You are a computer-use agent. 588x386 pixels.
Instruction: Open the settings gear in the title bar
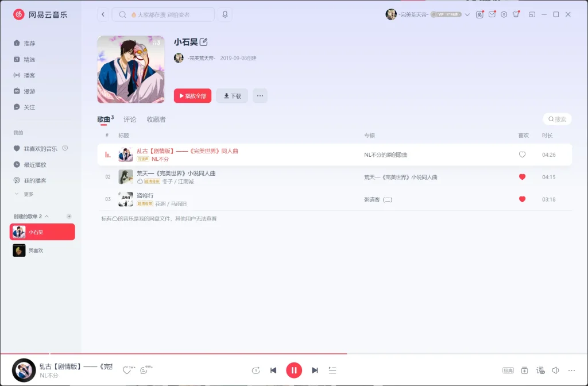(x=504, y=14)
